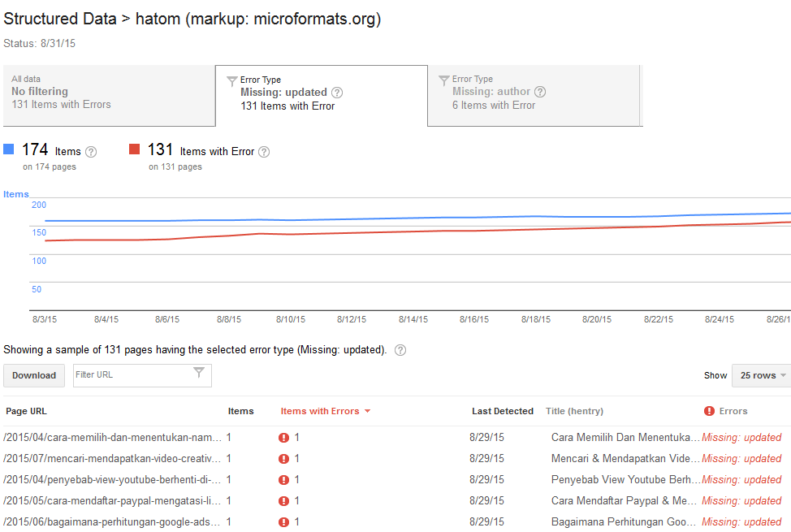Screen dimensions: 791x532
Task: Click help icon beside Items with Error
Action: pyautogui.click(x=264, y=152)
